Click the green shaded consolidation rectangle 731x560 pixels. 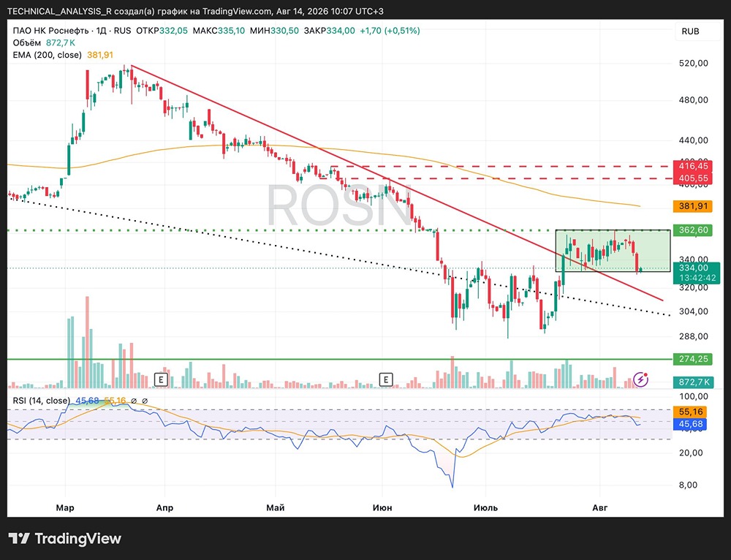pos(613,251)
